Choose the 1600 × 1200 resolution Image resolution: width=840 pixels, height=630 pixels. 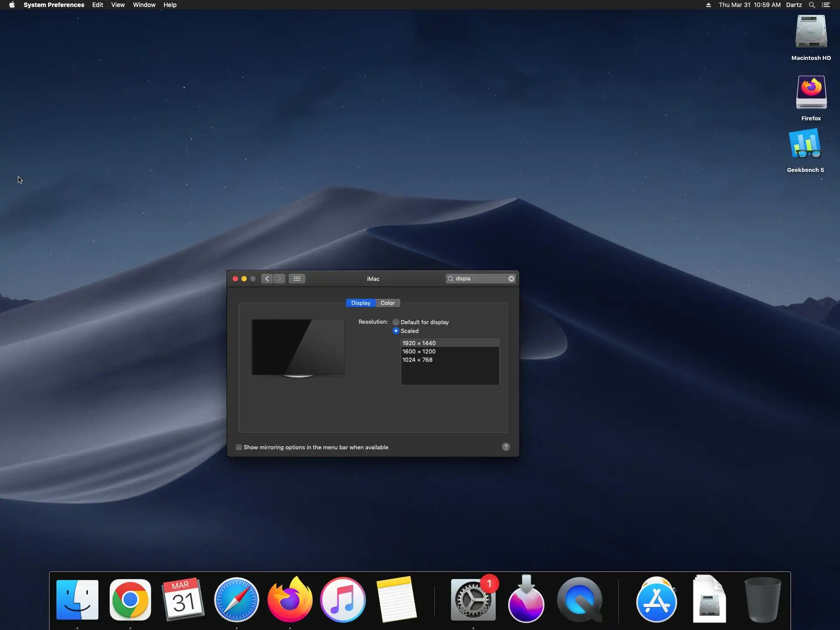pyautogui.click(x=419, y=351)
